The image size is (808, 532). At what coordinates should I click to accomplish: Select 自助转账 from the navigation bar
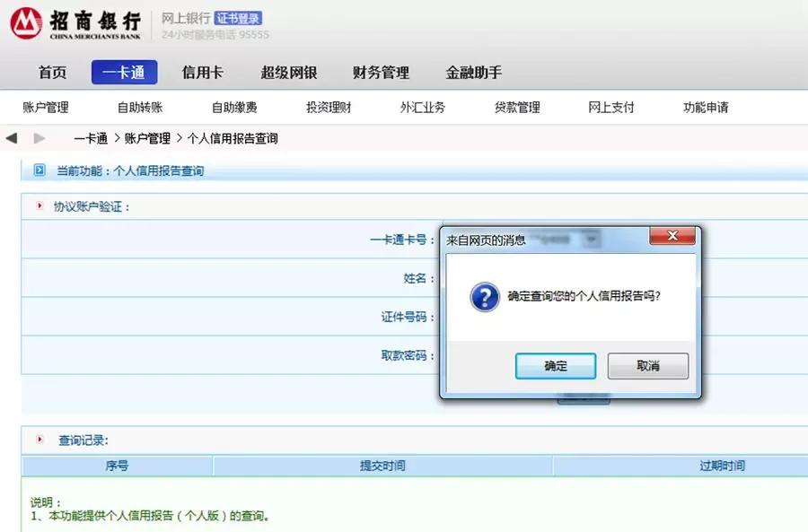[139, 107]
